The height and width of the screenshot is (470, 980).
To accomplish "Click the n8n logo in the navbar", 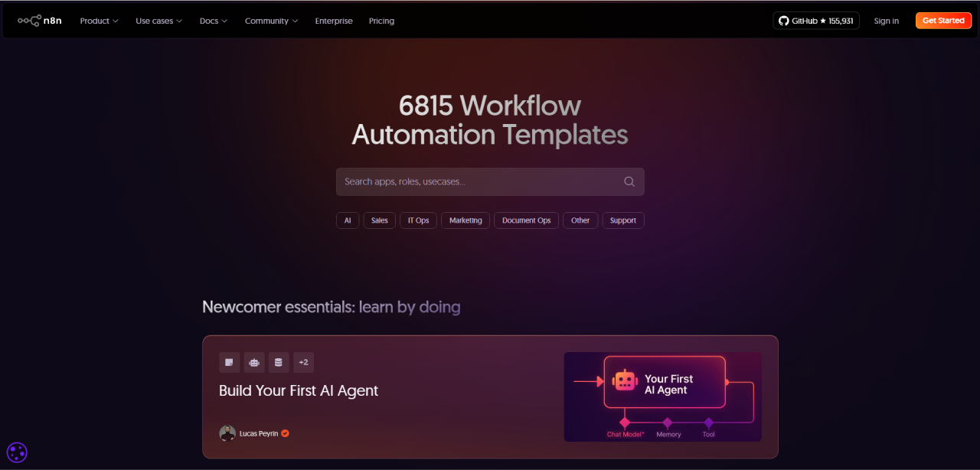I will pyautogui.click(x=40, y=21).
